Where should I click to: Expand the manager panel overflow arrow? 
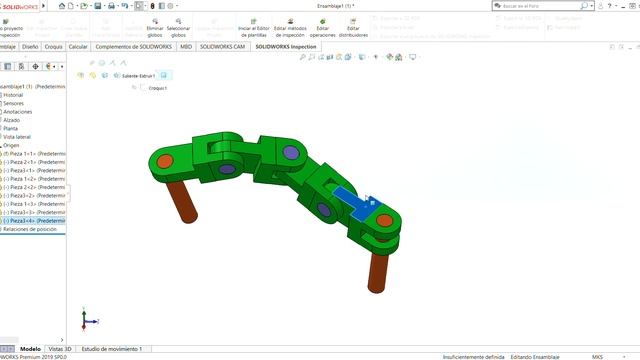coord(62,66)
